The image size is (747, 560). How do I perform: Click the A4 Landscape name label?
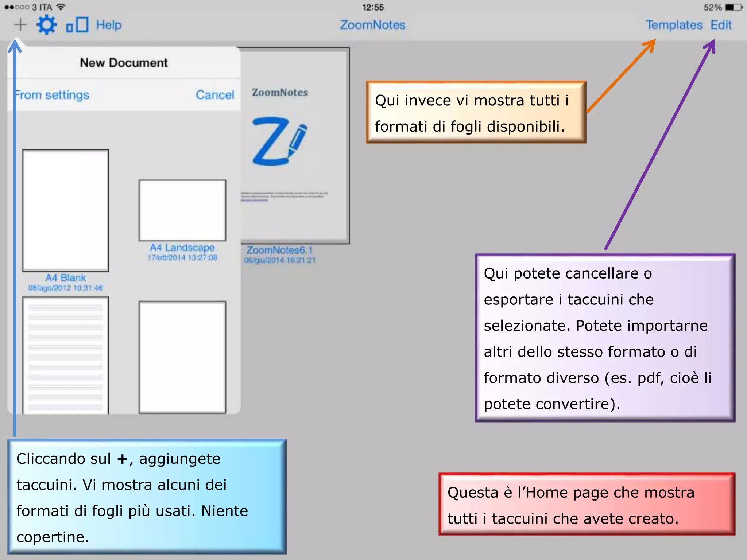[x=182, y=248]
